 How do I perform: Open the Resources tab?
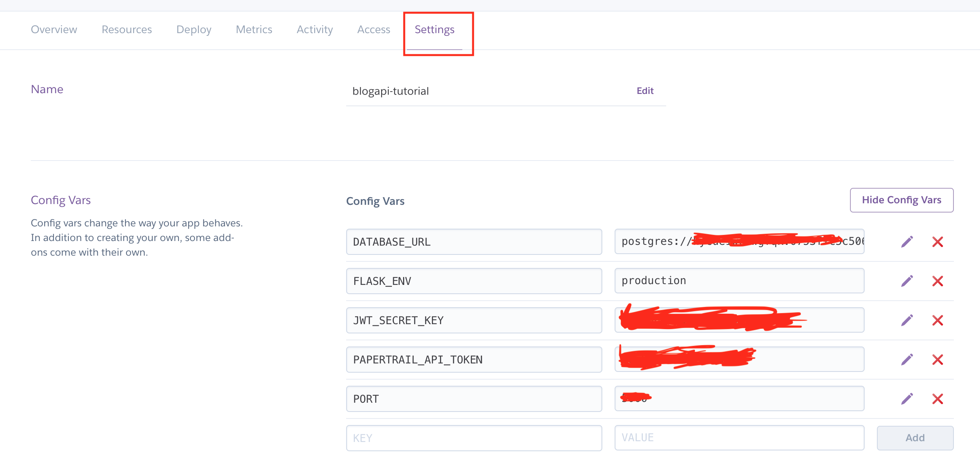point(127,30)
